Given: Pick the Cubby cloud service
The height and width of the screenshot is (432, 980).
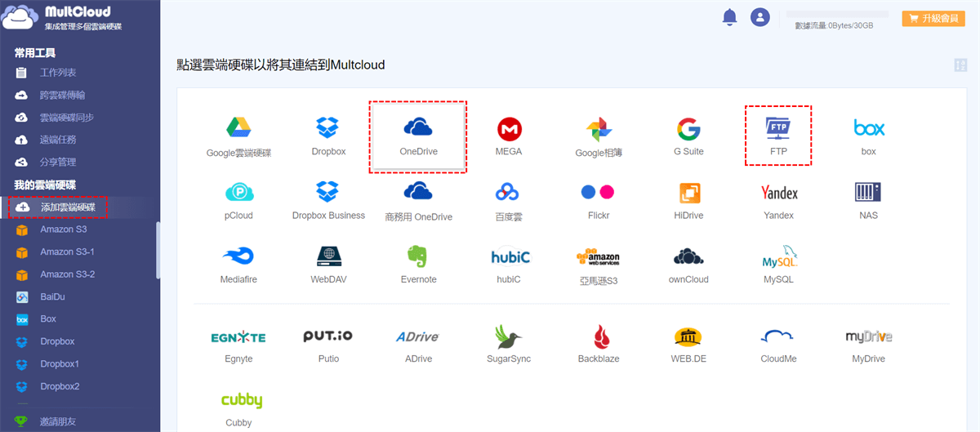Looking at the screenshot, I should (242, 400).
